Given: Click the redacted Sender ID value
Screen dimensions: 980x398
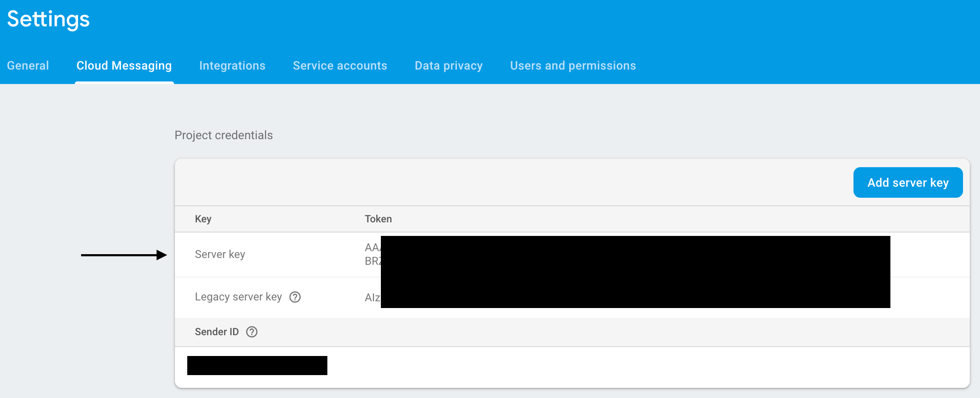Looking at the screenshot, I should click(x=257, y=365).
